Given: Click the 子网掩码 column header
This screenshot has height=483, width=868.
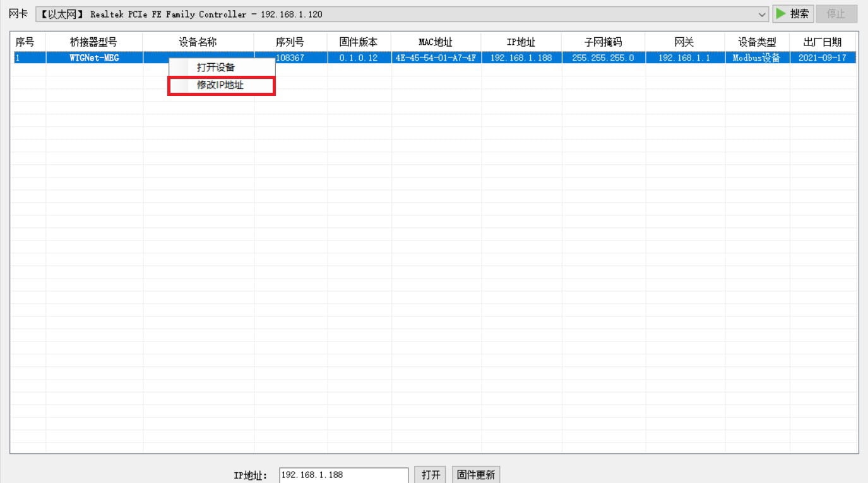Looking at the screenshot, I should point(603,42).
